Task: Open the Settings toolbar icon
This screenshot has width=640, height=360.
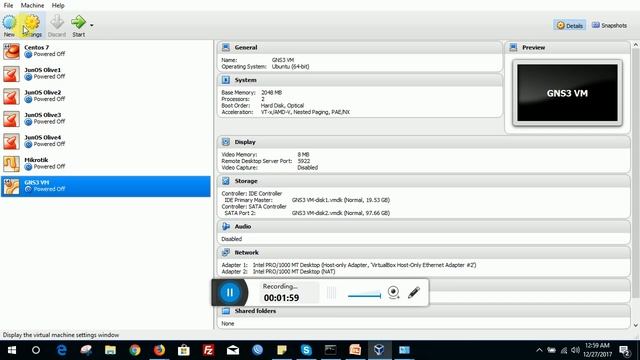Action: click(32, 25)
